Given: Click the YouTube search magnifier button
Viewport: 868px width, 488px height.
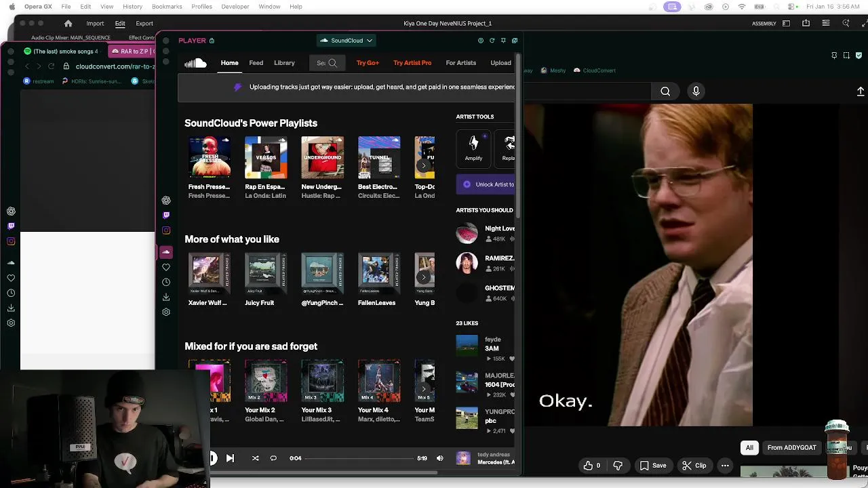Looking at the screenshot, I should (x=665, y=91).
